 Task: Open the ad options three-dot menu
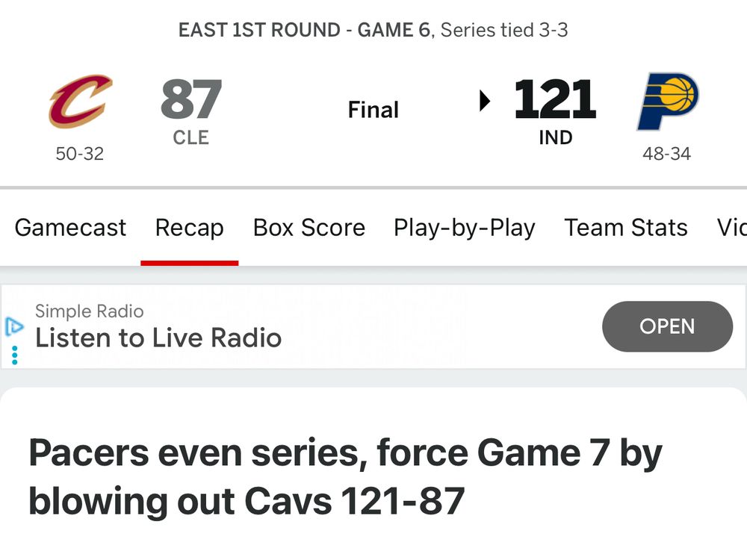13,355
